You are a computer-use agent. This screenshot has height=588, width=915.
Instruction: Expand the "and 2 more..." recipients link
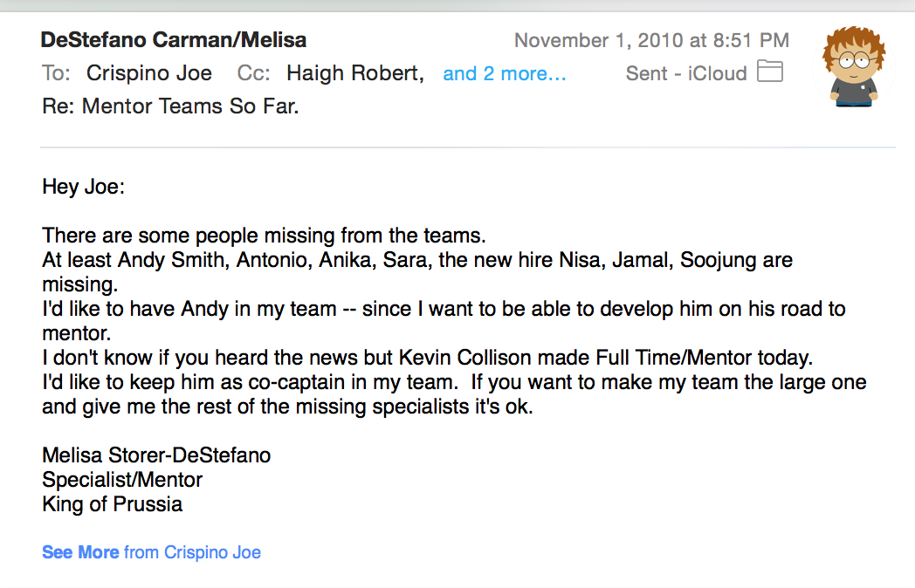coord(504,73)
